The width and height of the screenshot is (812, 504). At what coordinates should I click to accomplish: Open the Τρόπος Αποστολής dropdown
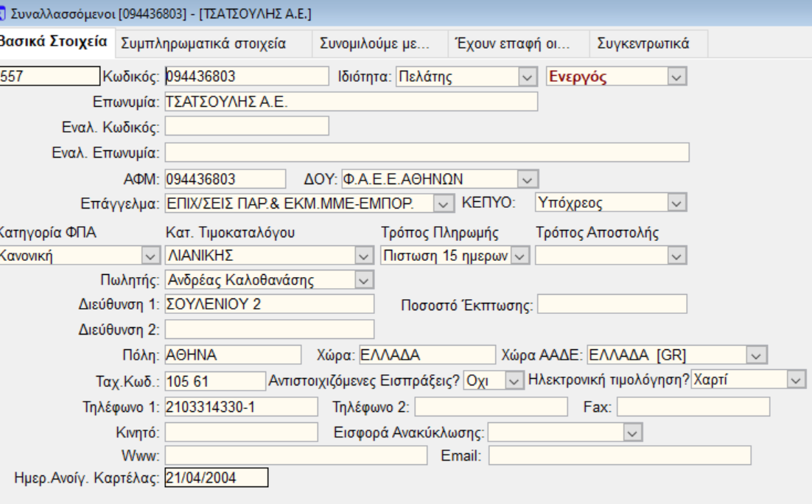676,256
